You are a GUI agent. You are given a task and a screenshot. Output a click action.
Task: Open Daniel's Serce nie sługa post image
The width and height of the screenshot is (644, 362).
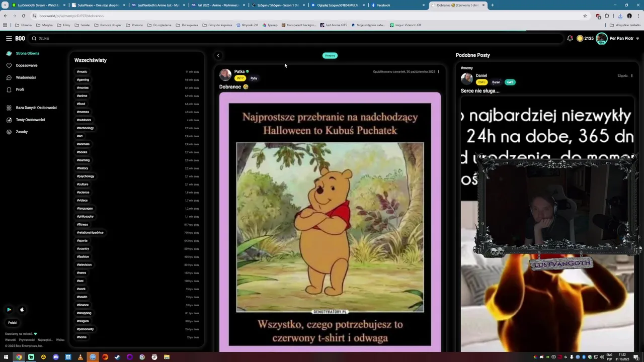pyautogui.click(x=547, y=224)
